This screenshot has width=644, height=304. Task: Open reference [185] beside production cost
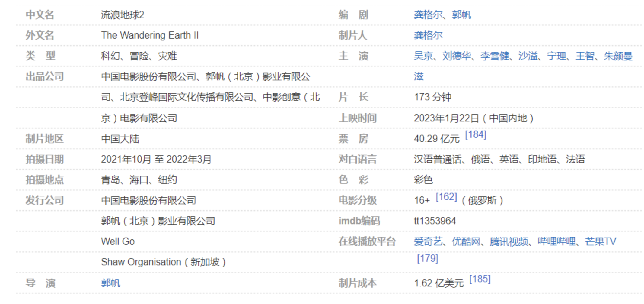[x=480, y=279]
